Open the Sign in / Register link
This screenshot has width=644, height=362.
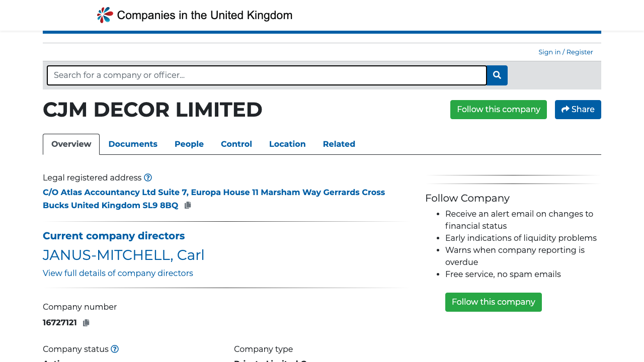coord(566,52)
